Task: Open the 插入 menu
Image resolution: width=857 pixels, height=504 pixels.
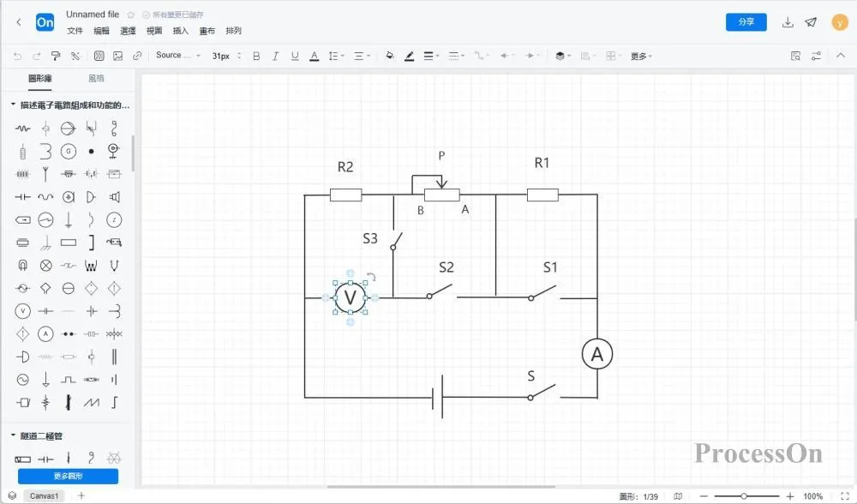Action: pyautogui.click(x=180, y=31)
